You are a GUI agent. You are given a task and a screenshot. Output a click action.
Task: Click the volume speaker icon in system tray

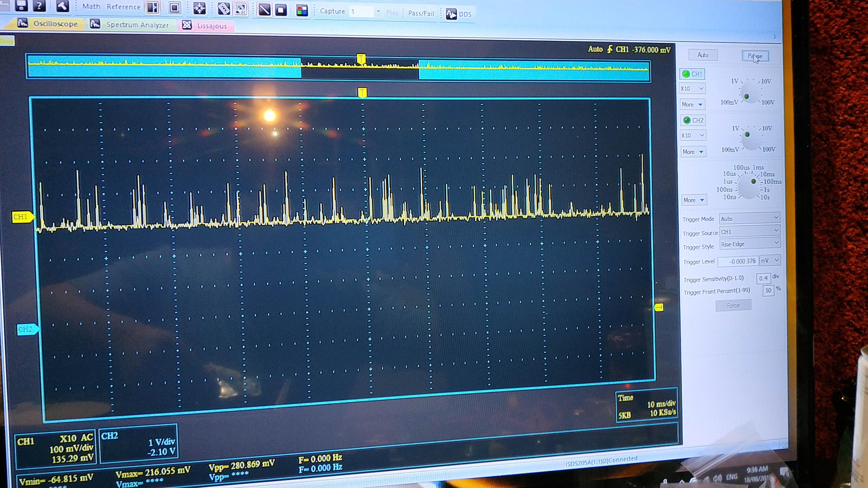pyautogui.click(x=717, y=478)
